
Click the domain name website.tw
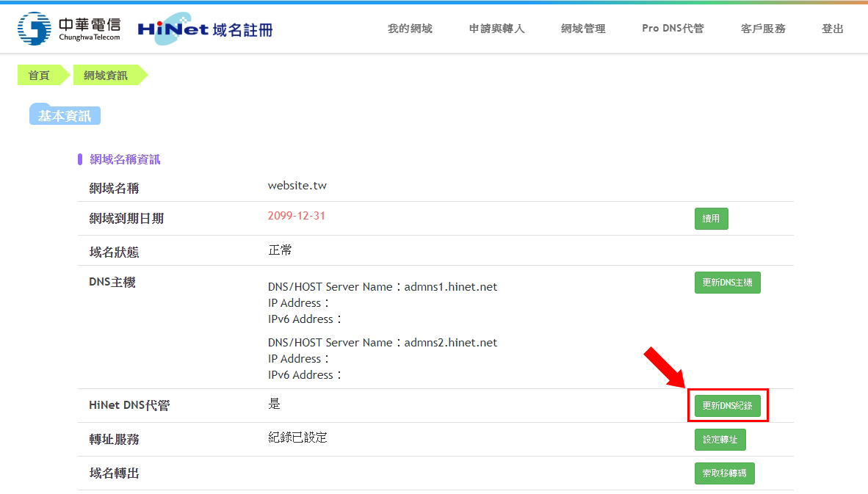[297, 186]
